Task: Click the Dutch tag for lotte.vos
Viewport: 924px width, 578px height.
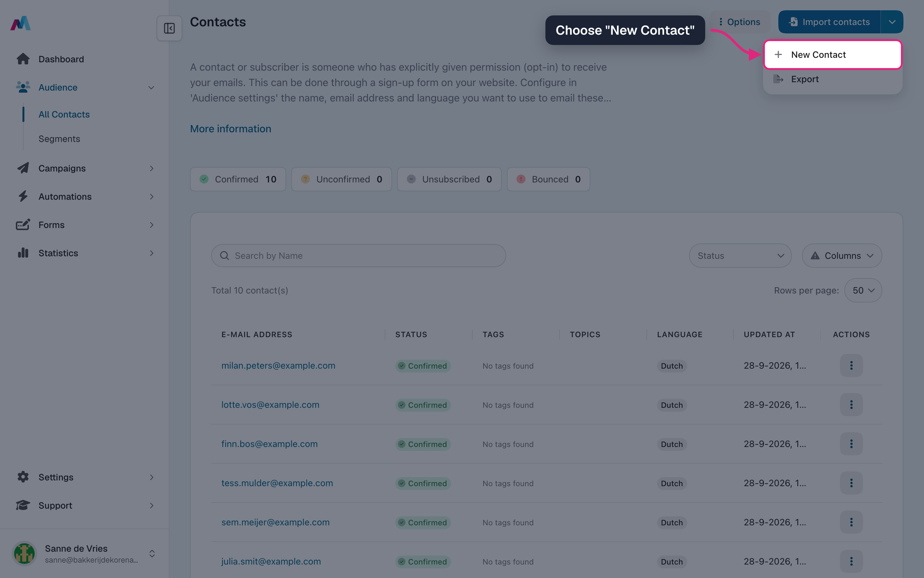Action: 672,405
